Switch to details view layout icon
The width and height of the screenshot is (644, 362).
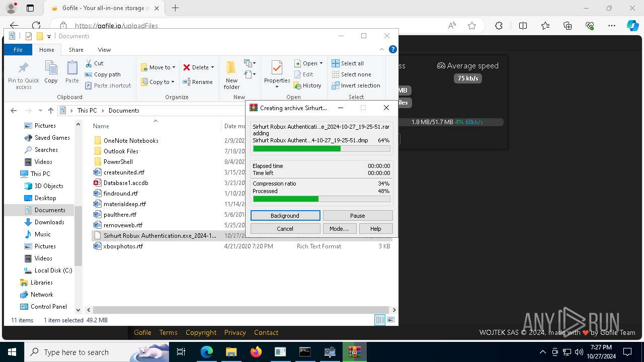coord(380,320)
